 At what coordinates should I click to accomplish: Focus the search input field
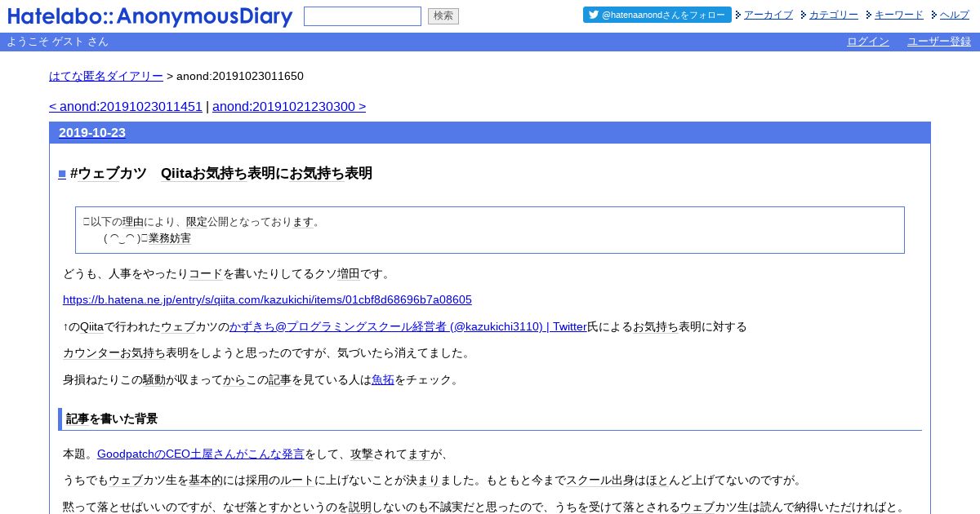363,16
